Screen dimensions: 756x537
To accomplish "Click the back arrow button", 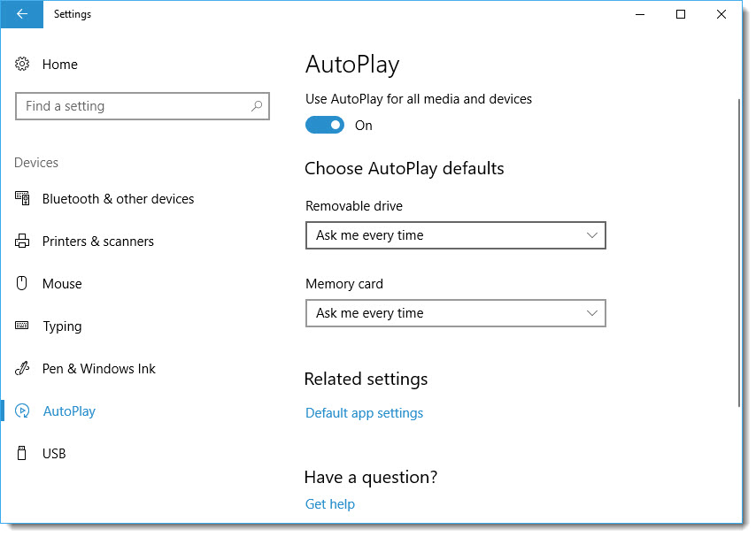I will coord(21,14).
